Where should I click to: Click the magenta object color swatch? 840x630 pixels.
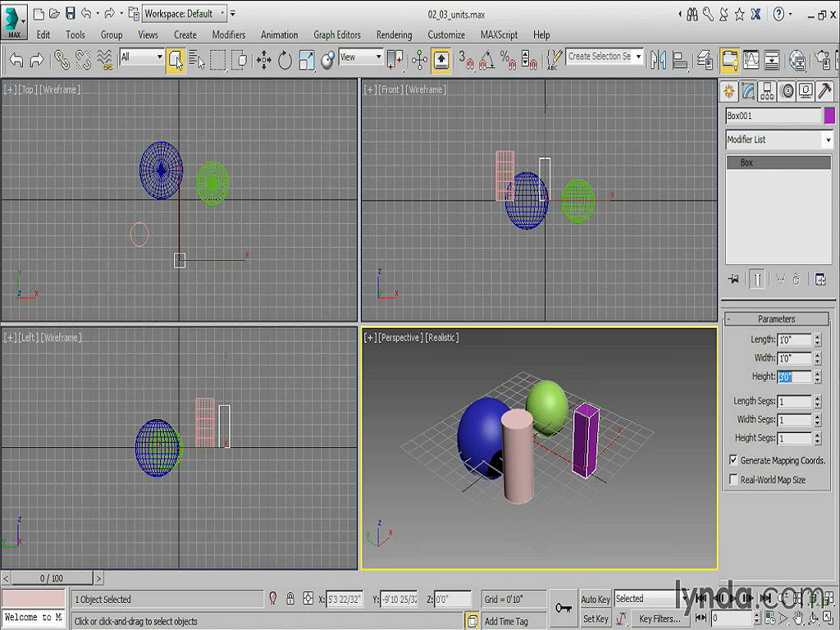point(829,116)
